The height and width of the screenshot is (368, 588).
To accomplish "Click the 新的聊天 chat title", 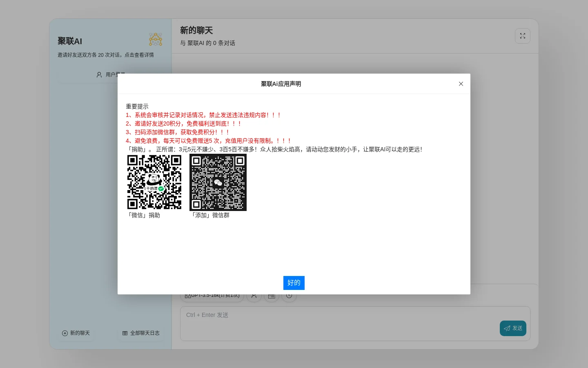I will [196, 31].
